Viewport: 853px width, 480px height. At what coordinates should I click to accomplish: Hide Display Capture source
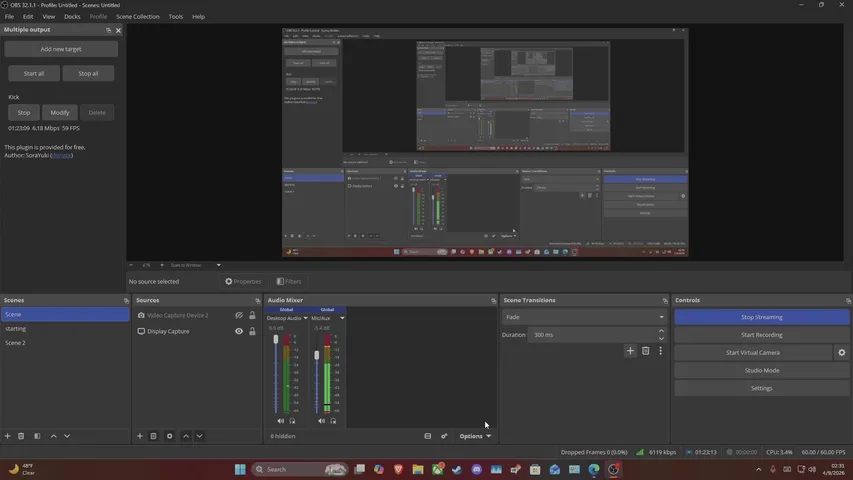[x=239, y=331]
